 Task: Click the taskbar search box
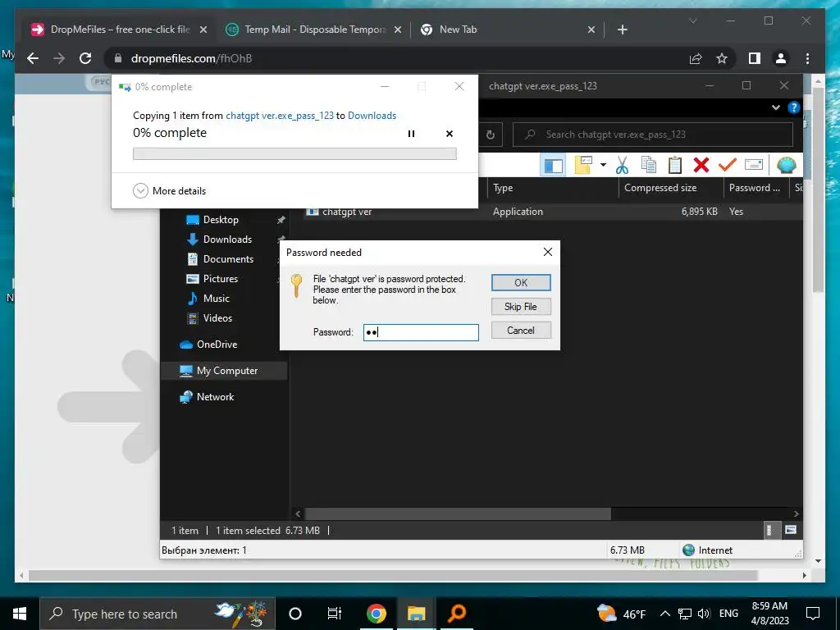[157, 614]
